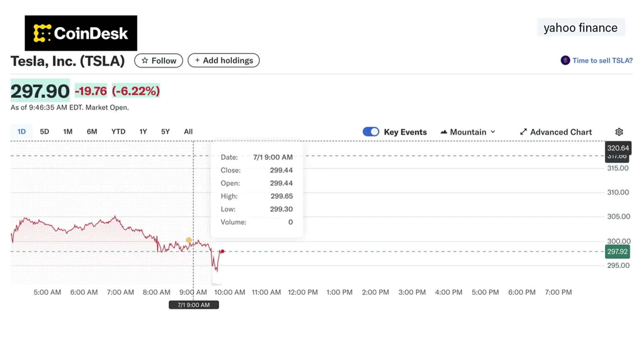Click the Volume value 0 in tooltip

tap(290, 222)
